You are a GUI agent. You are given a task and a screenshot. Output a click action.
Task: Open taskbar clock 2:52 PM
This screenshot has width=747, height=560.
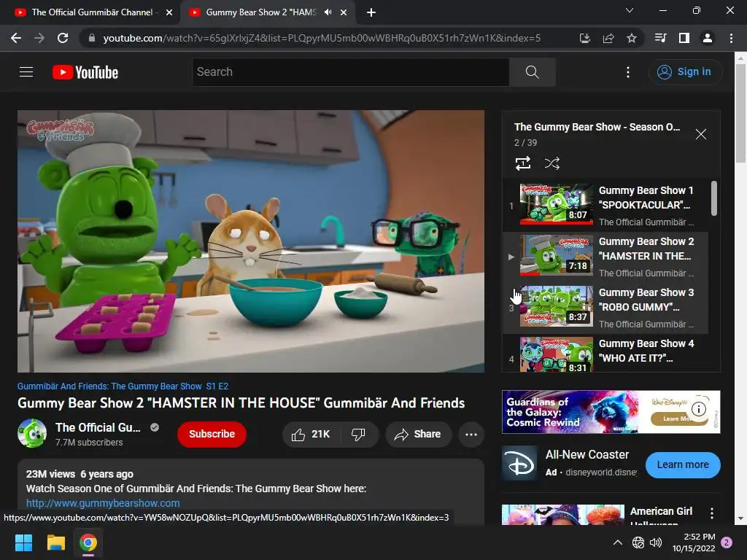[694, 542]
